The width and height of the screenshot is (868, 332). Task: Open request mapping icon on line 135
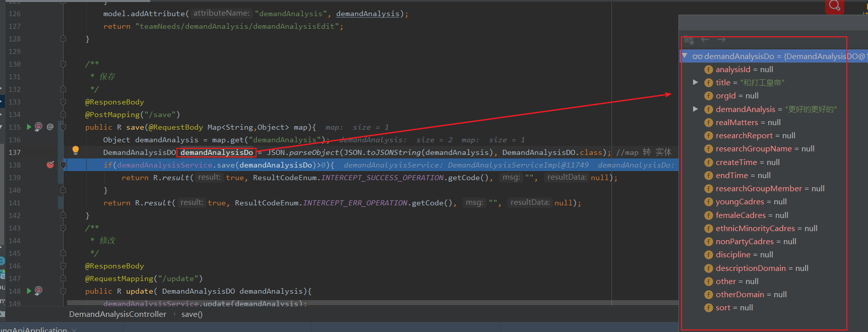[x=38, y=127]
